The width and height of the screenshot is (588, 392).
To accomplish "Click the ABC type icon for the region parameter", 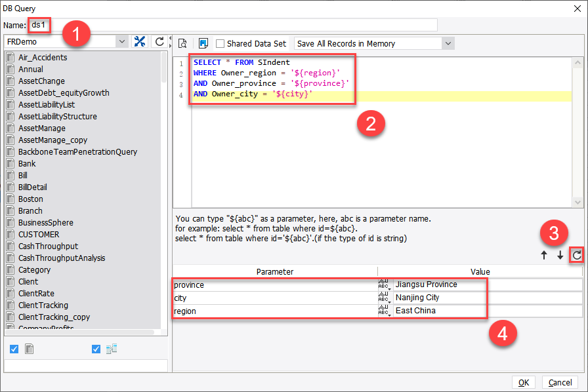I will pyautogui.click(x=384, y=310).
